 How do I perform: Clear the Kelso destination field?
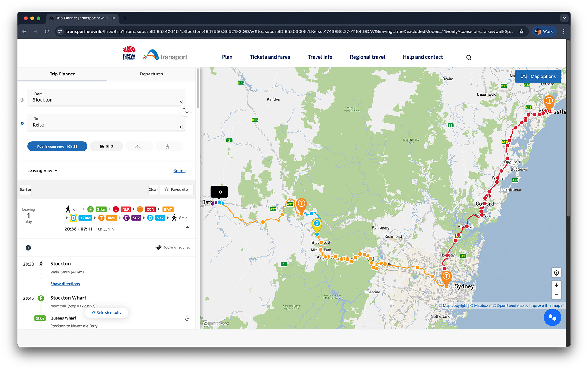(x=181, y=127)
